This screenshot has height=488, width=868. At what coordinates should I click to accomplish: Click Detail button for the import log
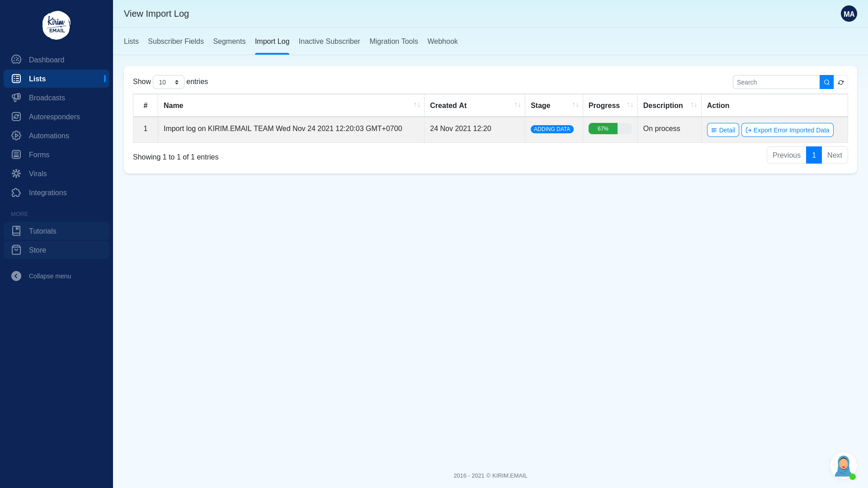coord(722,130)
